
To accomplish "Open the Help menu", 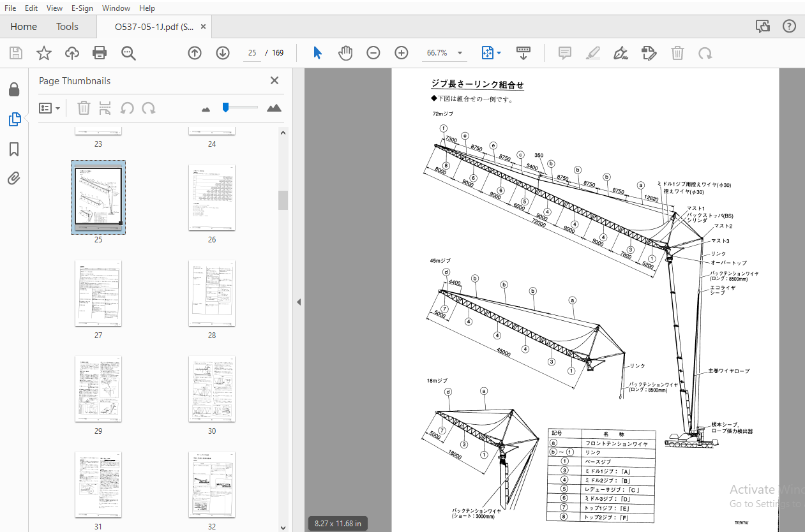I will pyautogui.click(x=147, y=8).
